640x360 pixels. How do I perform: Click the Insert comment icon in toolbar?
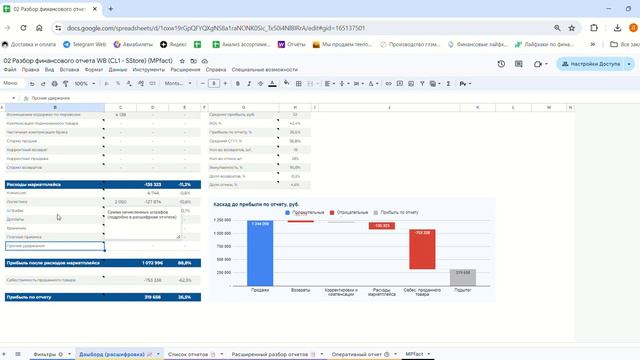[x=400, y=84]
